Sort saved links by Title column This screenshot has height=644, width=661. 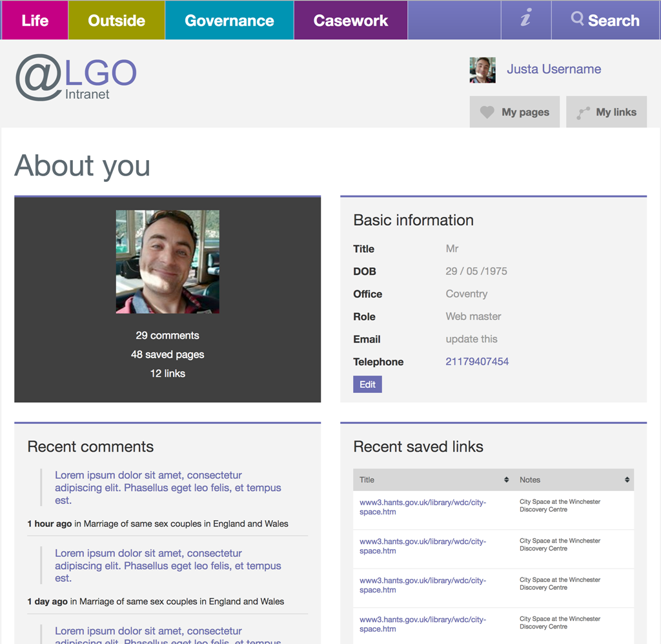pos(506,480)
